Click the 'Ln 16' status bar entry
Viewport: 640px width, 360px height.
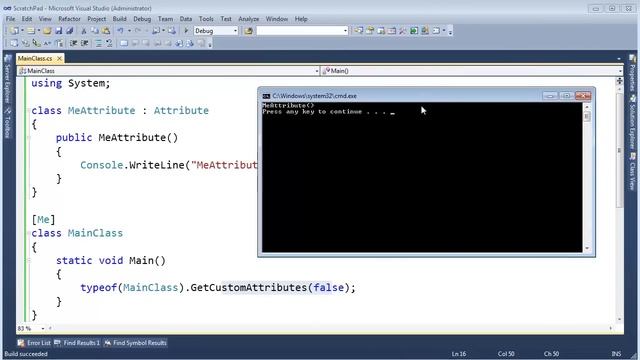click(x=459, y=354)
